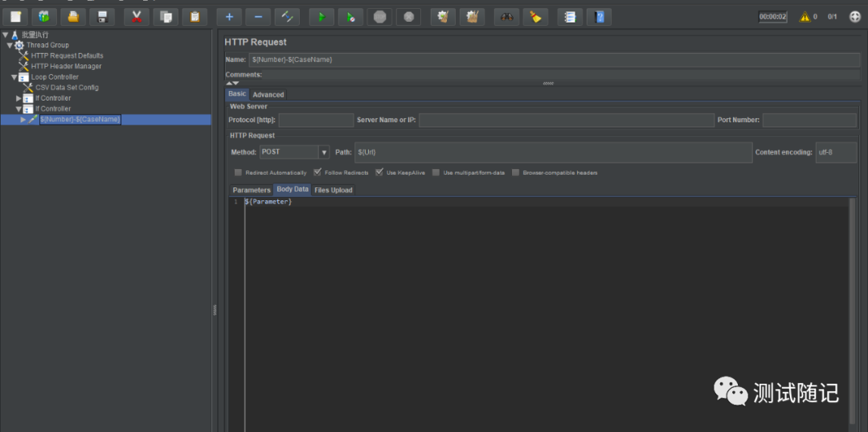This screenshot has height=432, width=868.
Task: Expand the first If Controller node
Action: point(18,98)
